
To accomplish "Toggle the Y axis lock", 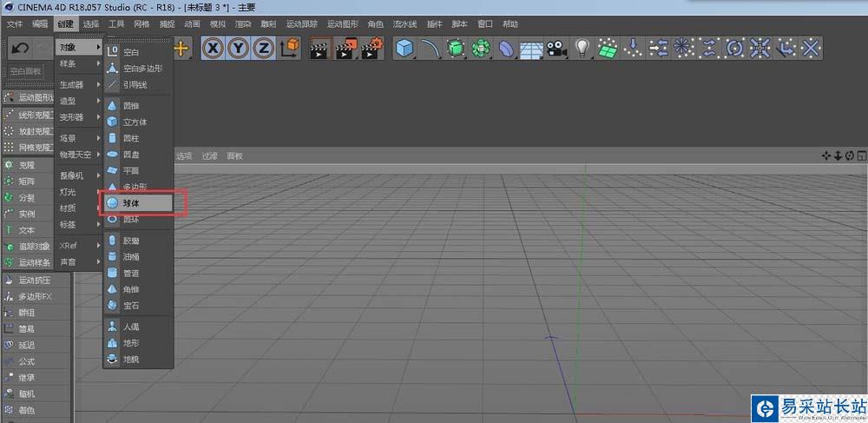I will [x=239, y=49].
